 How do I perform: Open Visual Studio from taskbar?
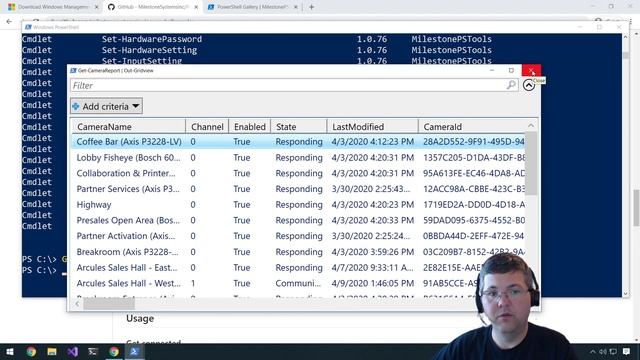(73, 351)
